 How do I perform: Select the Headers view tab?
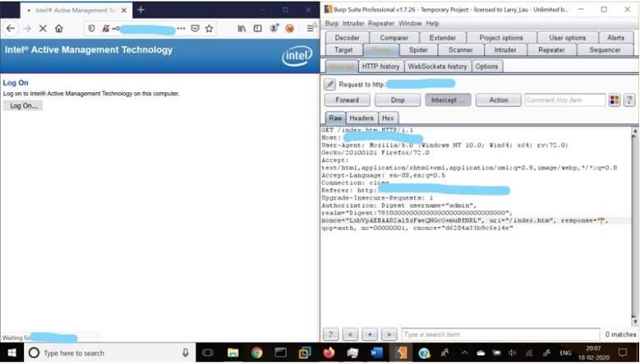[361, 118]
